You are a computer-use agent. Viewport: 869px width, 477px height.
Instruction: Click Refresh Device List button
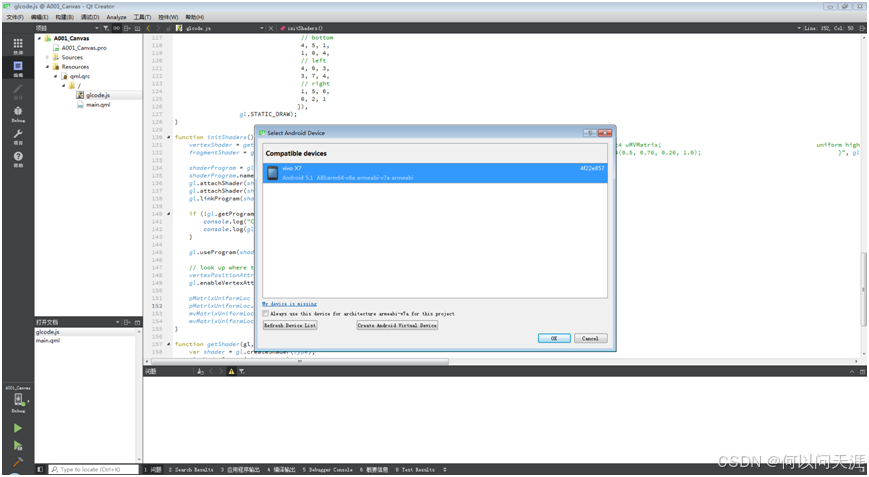tap(290, 325)
